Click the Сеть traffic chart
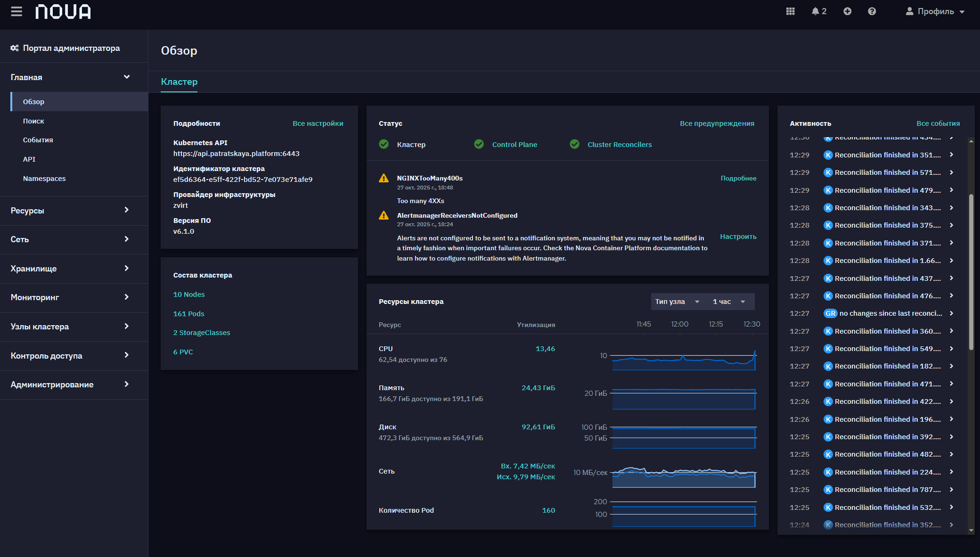 pos(684,477)
